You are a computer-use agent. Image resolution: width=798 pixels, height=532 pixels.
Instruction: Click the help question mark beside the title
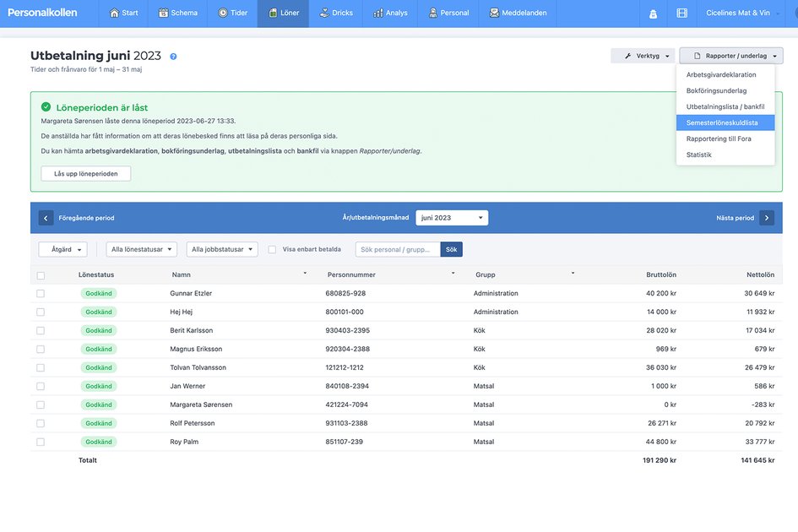tap(173, 57)
